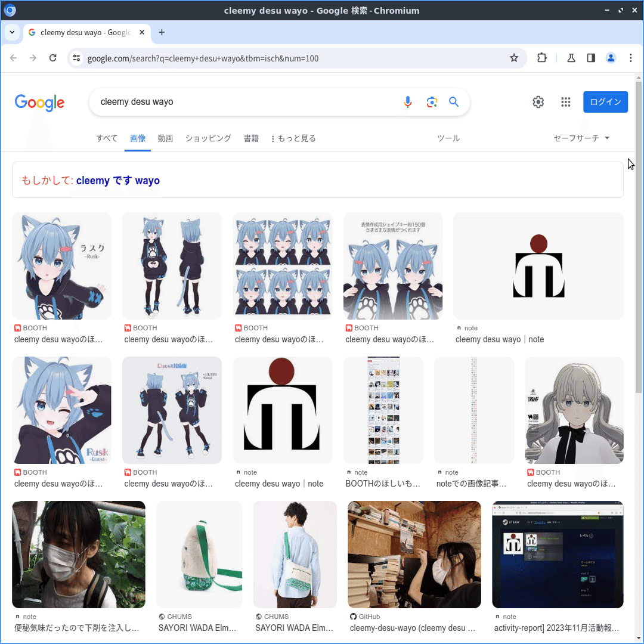
Task: Open the man wearing CHUMS bag thumbnail
Action: (x=295, y=554)
